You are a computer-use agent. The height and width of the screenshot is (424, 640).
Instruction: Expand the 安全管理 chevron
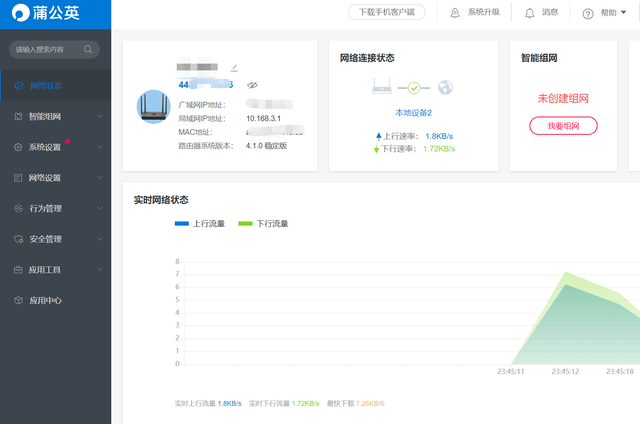pyautogui.click(x=100, y=239)
